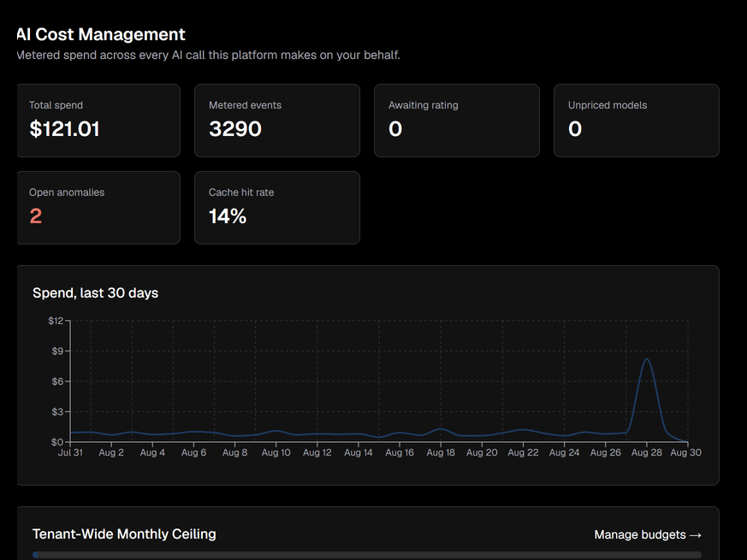Click the monthly ceiling progress bar
The image size is (747, 560).
point(367,555)
